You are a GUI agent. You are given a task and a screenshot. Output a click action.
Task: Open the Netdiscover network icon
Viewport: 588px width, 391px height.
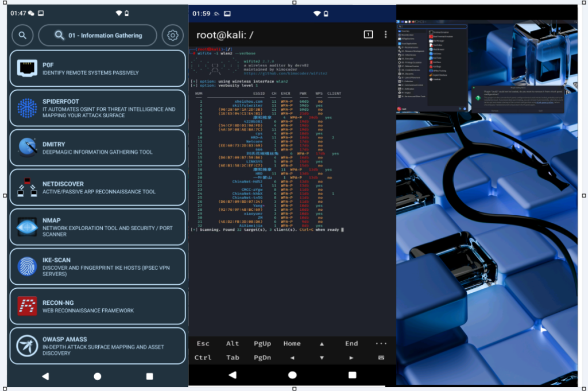pyautogui.click(x=27, y=187)
